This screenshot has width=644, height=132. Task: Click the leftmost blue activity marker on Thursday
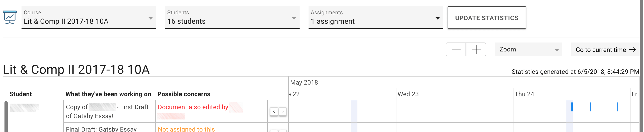coord(572,107)
